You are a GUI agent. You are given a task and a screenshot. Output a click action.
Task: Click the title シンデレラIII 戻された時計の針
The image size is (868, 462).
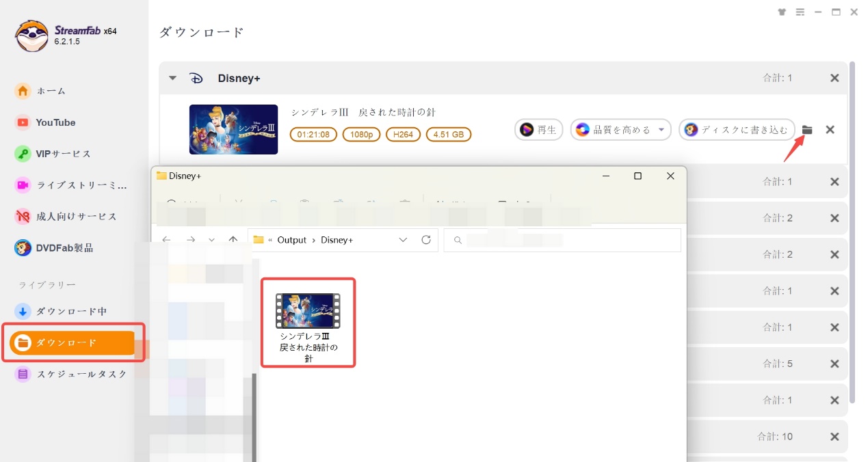pos(363,112)
